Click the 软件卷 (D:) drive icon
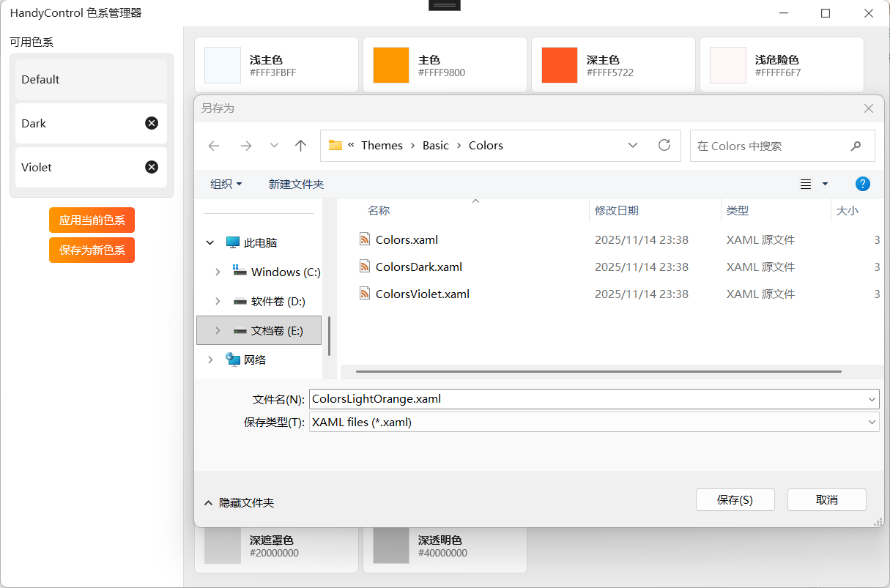Viewport: 890px width, 588px height. click(x=240, y=301)
